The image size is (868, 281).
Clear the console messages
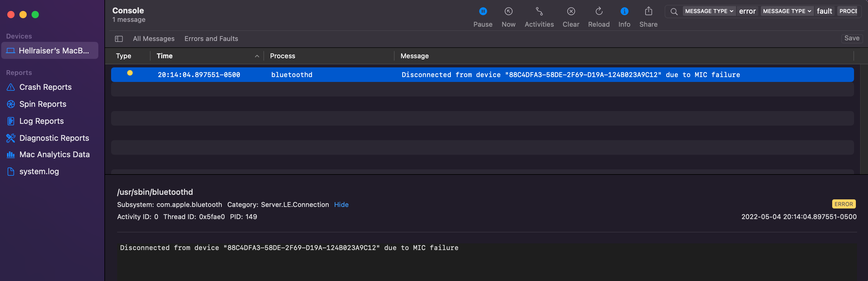(x=571, y=12)
